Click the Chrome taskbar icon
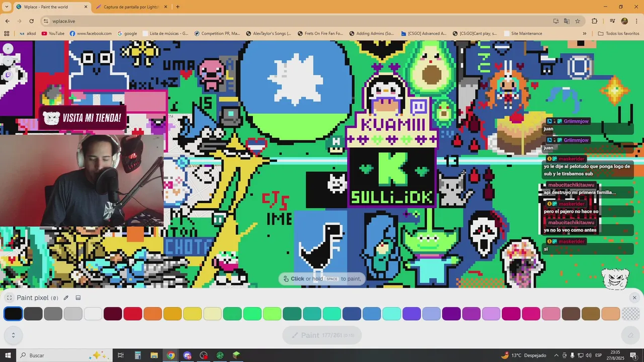Screen dimensions: 644x362 pos(171,355)
